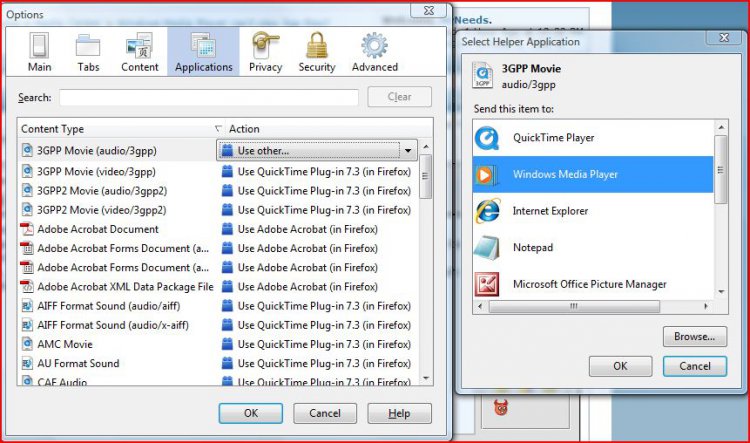Viewport: 750px width, 443px height.
Task: Open the 'Use other...' action dropdown
Action: pyautogui.click(x=317, y=150)
